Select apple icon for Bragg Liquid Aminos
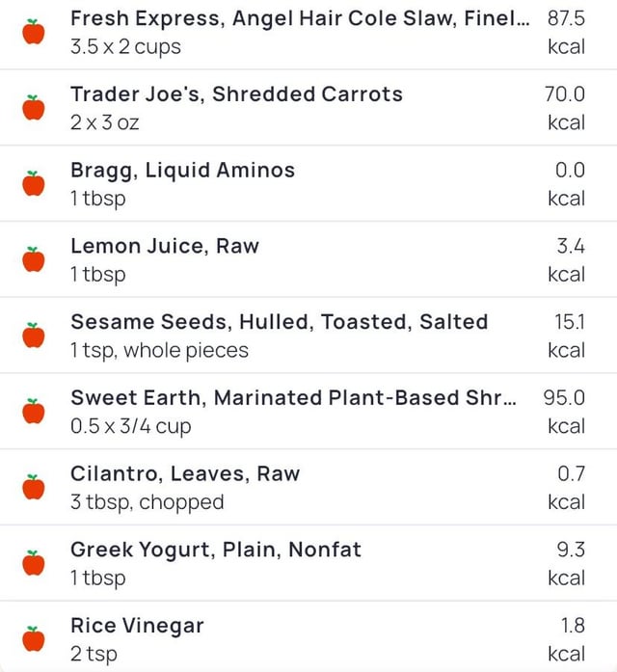 pyautogui.click(x=34, y=183)
